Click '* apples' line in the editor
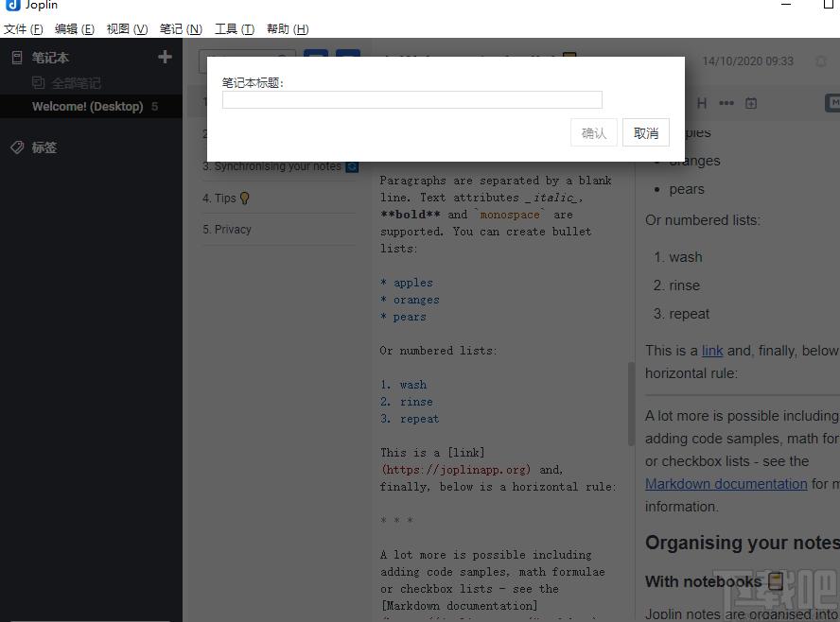 [407, 283]
